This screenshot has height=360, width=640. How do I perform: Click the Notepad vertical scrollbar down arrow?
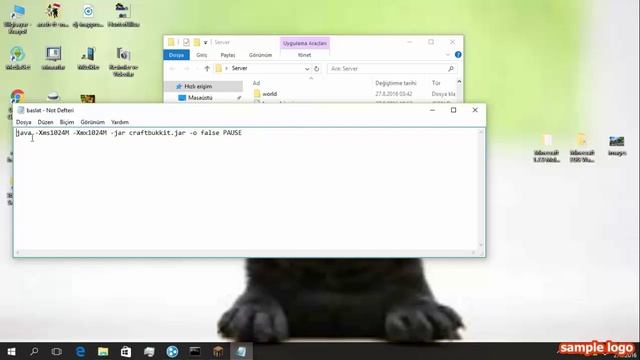pos(481,245)
